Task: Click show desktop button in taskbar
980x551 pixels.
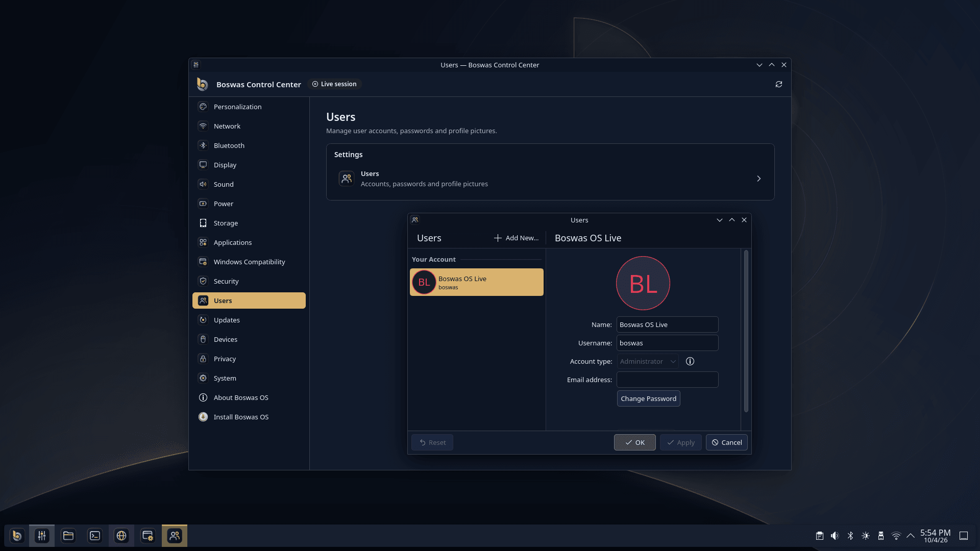Action: (964, 536)
